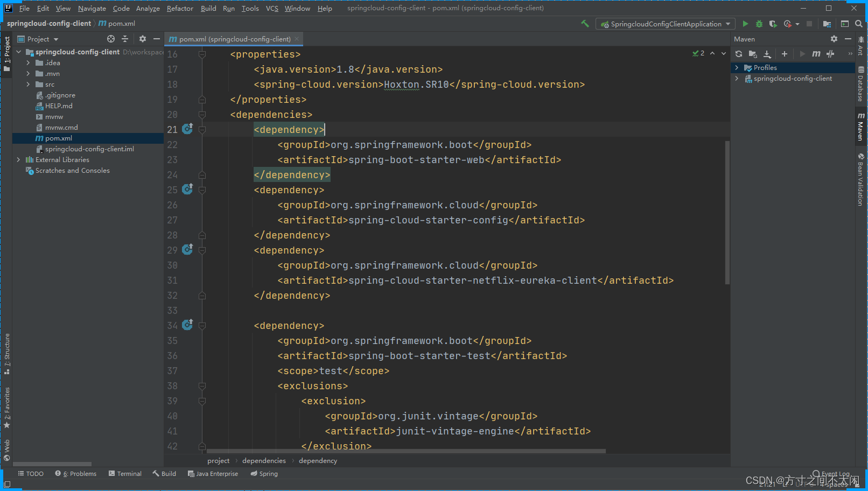Download Sources and Documentation Maven icon

(x=767, y=54)
